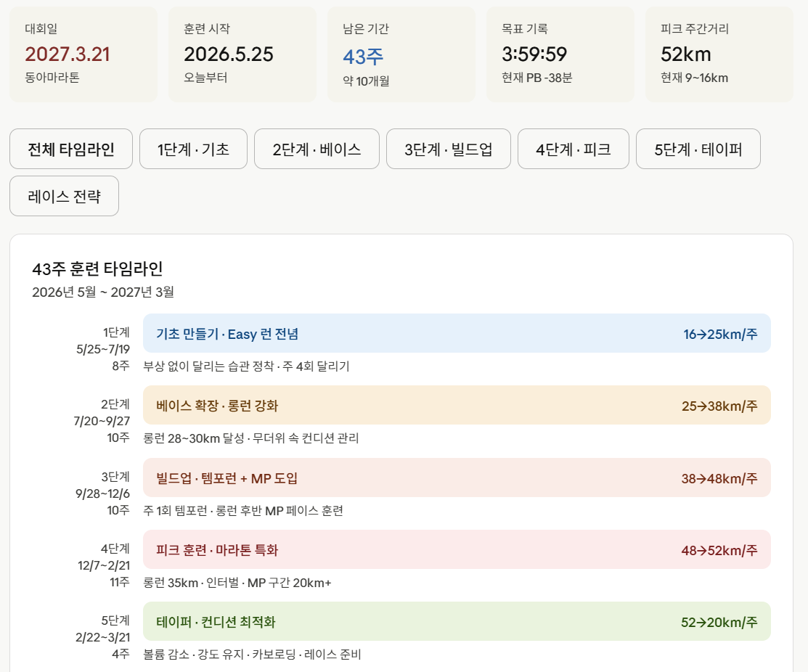Open the 레이스 전략 tab
The height and width of the screenshot is (672, 808).
(x=64, y=196)
